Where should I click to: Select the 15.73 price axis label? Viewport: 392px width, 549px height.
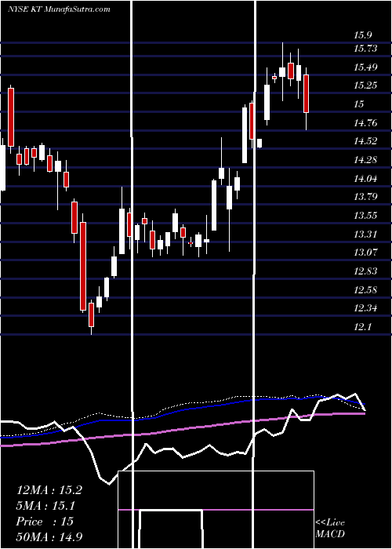365,49
